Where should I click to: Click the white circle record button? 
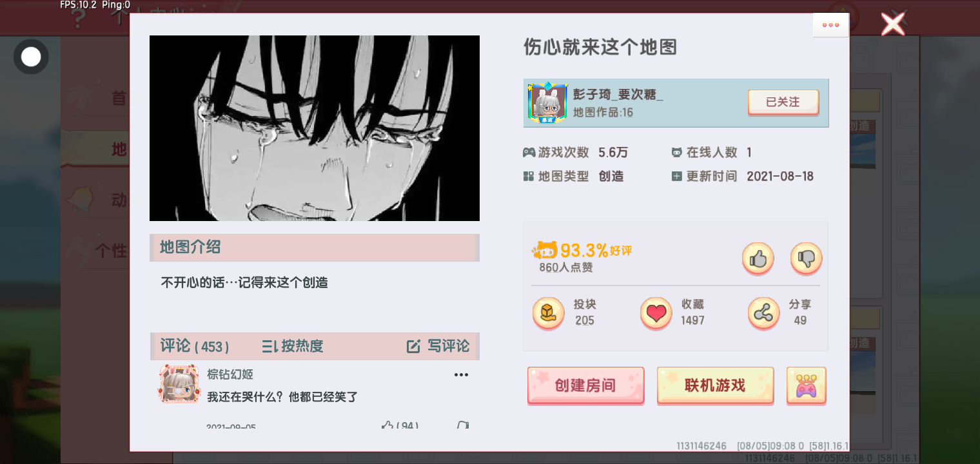[x=31, y=57]
